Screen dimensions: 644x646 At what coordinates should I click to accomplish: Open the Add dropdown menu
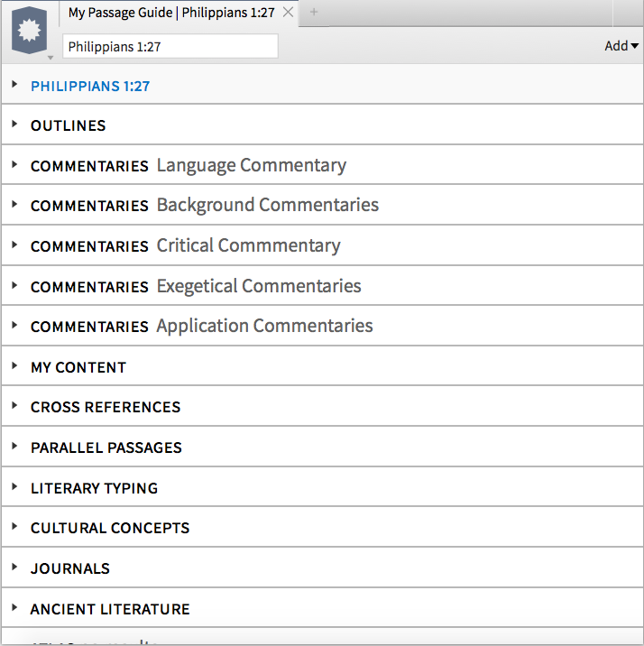(621, 46)
